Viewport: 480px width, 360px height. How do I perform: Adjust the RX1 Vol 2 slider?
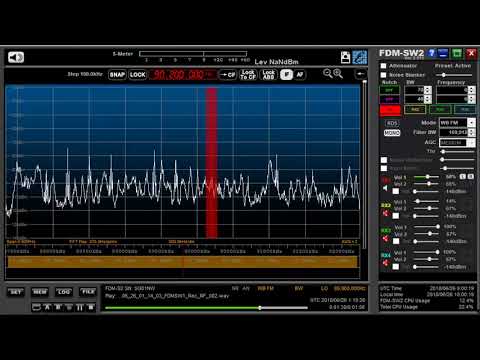pyautogui.click(x=427, y=184)
